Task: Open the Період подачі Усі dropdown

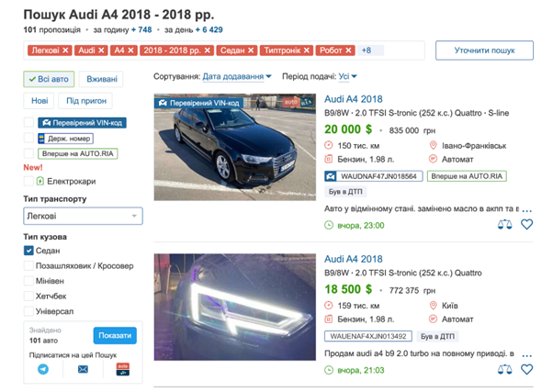Action: pyautogui.click(x=348, y=76)
